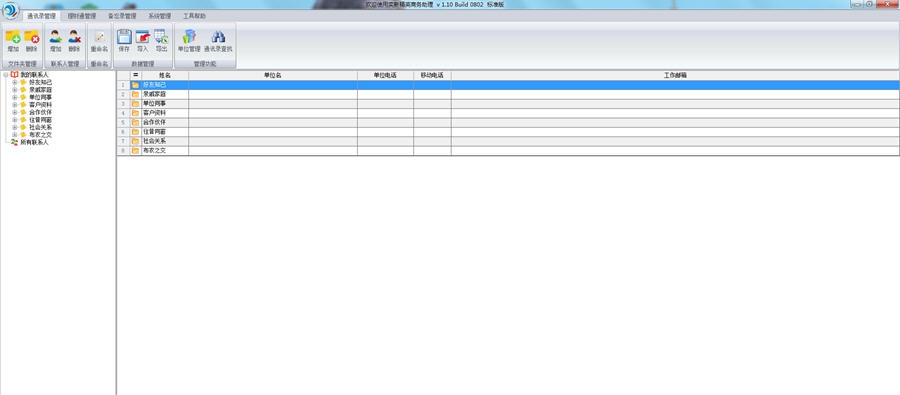Viewport: 900px width, 395px height.
Task: Click the add folder (增加) toolbar icon
Action: (13, 37)
